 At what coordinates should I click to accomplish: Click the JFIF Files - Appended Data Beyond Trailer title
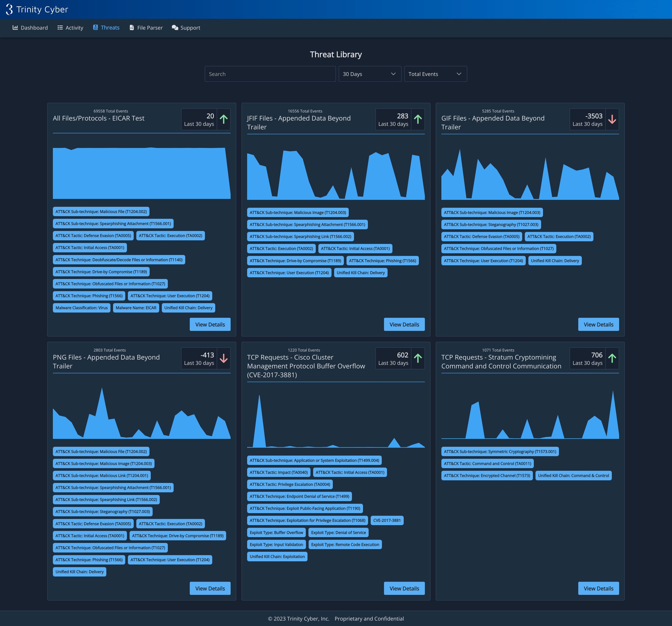(299, 122)
